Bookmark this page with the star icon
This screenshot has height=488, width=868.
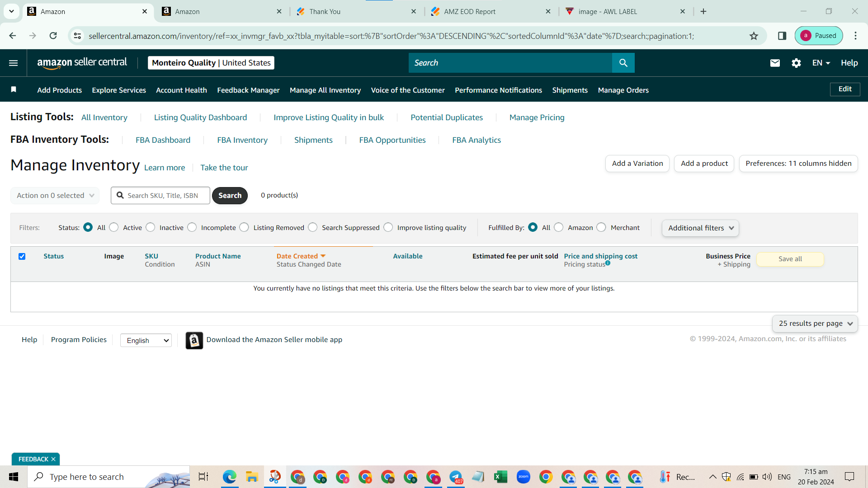754,36
